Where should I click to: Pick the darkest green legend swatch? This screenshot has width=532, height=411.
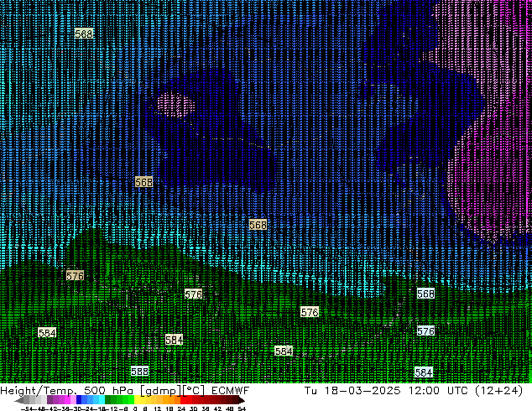[x=108, y=399]
